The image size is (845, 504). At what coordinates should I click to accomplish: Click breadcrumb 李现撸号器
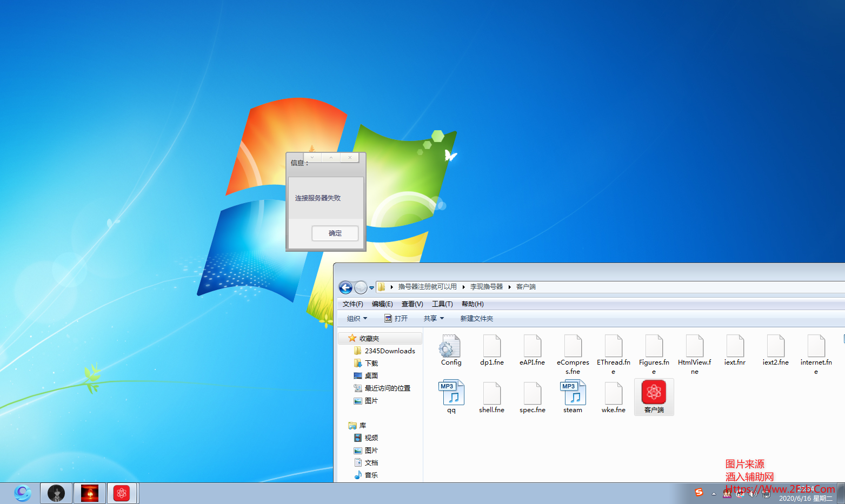click(x=486, y=287)
